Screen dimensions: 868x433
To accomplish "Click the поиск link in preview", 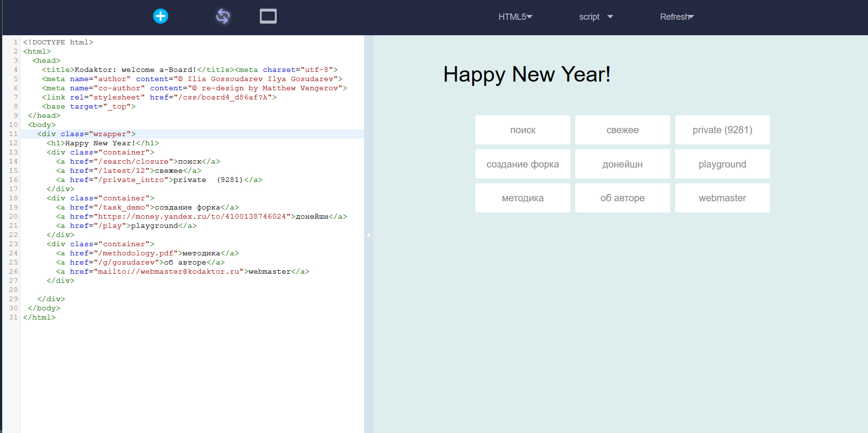I will click(523, 130).
